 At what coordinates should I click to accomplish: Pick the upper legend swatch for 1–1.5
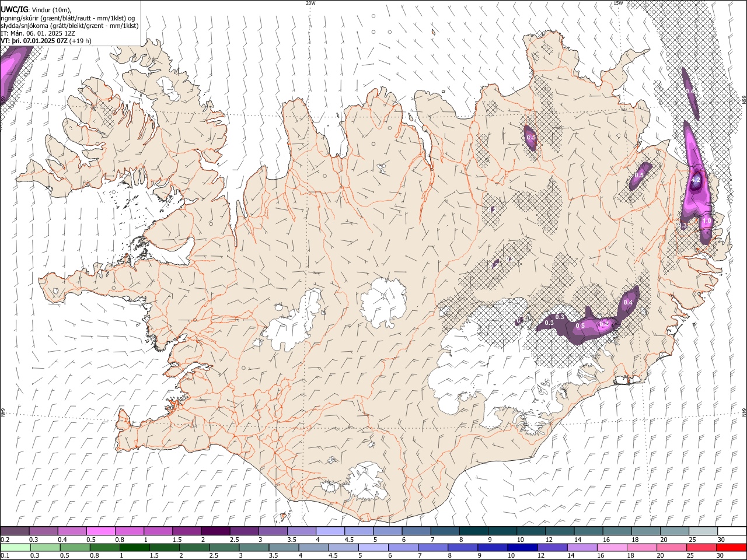[159, 531]
